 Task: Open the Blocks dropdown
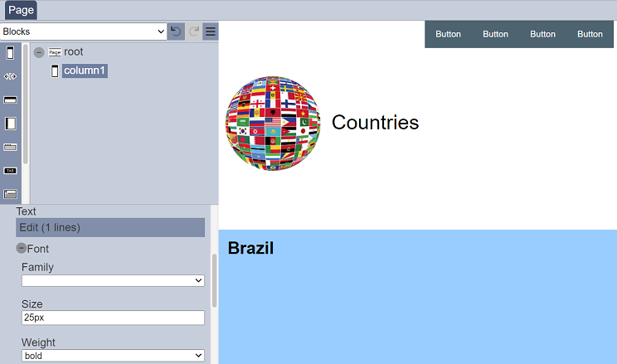click(84, 32)
